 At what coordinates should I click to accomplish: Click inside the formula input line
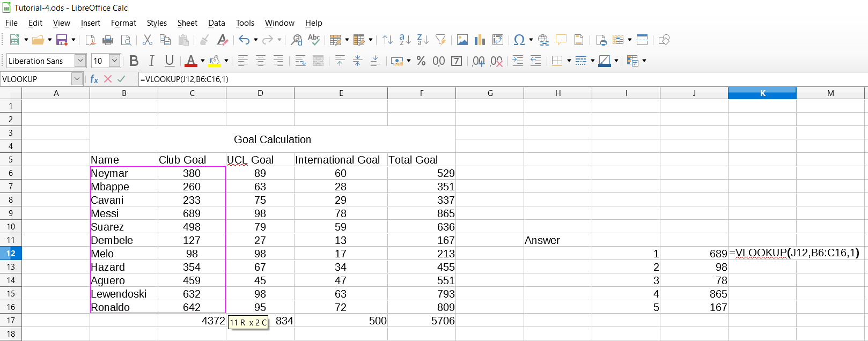[x=483, y=79]
